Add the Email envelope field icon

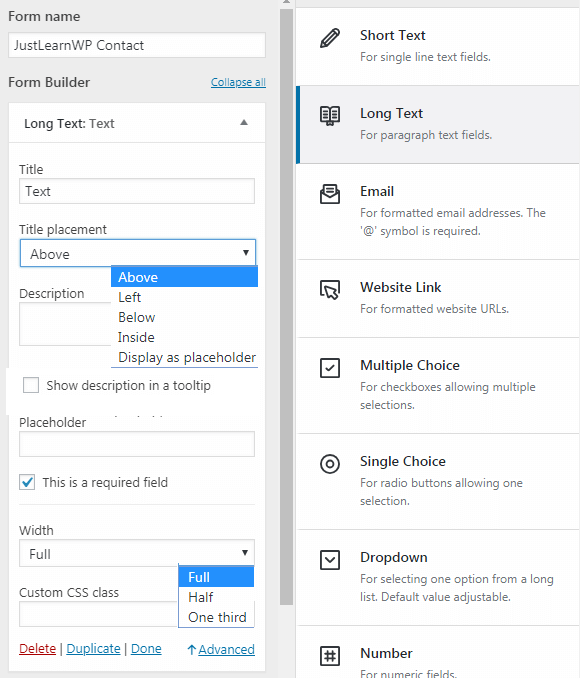pyautogui.click(x=330, y=194)
